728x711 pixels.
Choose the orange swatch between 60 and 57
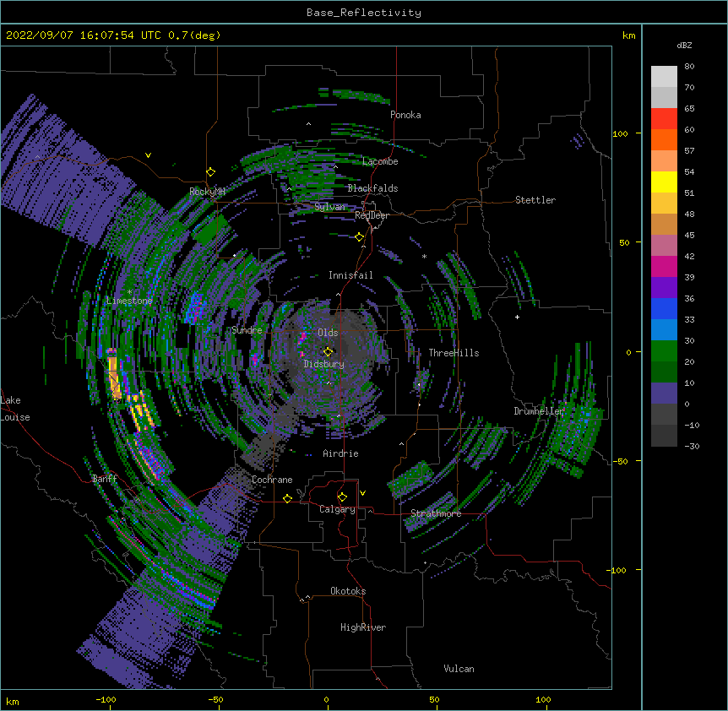coord(664,140)
